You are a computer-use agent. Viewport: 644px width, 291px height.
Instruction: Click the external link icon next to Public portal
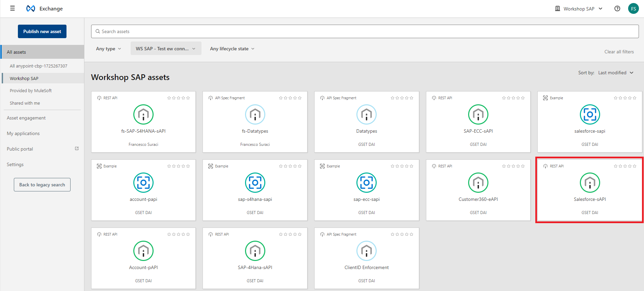77,149
